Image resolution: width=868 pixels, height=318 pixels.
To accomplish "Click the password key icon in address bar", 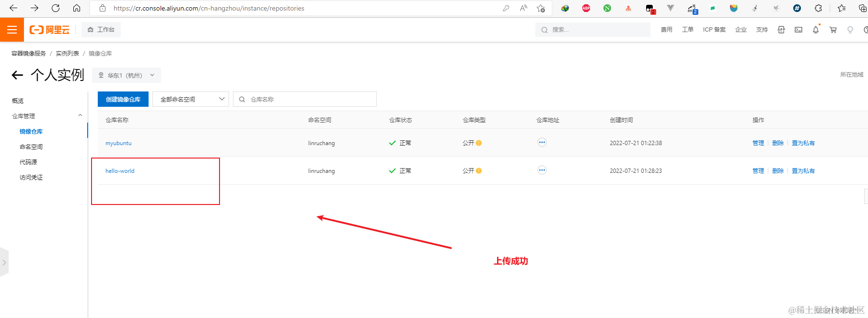I will click(506, 8).
